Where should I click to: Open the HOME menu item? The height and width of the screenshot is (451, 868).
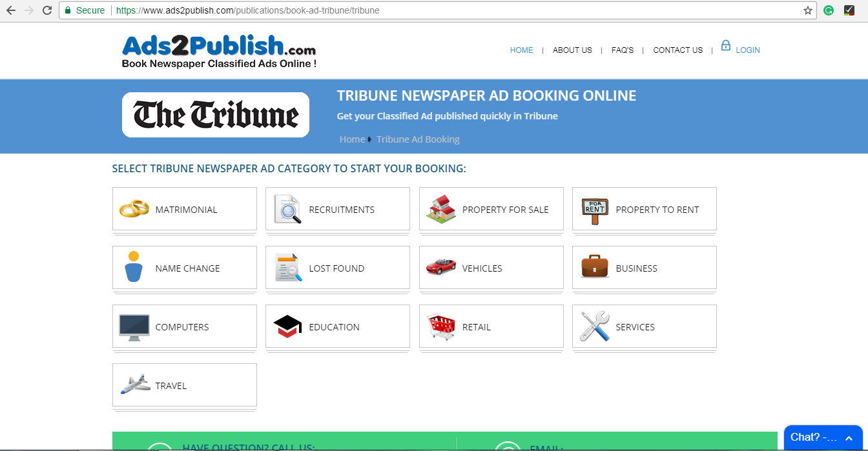(521, 50)
